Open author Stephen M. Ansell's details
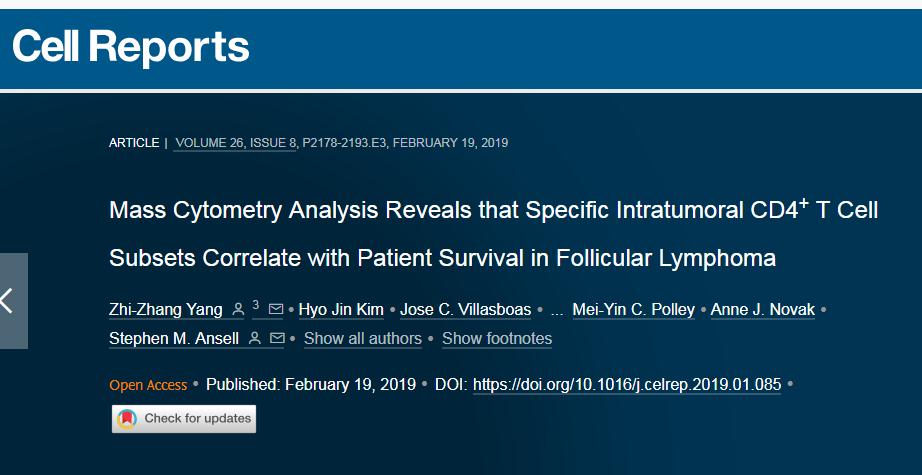This screenshot has width=922, height=475. pyautogui.click(x=174, y=339)
